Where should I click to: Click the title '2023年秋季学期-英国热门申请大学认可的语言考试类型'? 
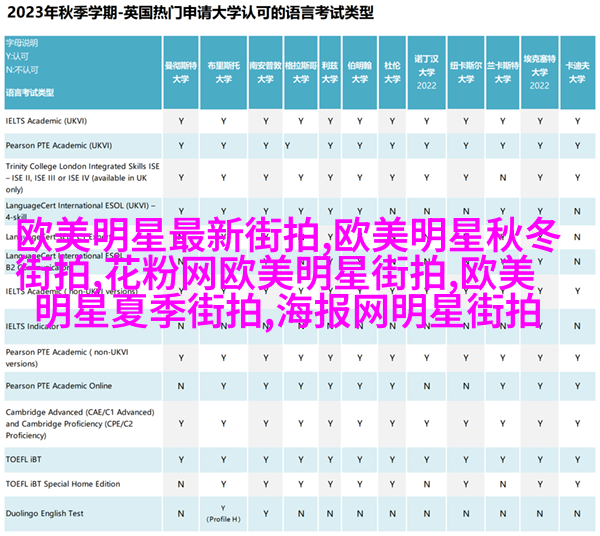tap(190, 13)
